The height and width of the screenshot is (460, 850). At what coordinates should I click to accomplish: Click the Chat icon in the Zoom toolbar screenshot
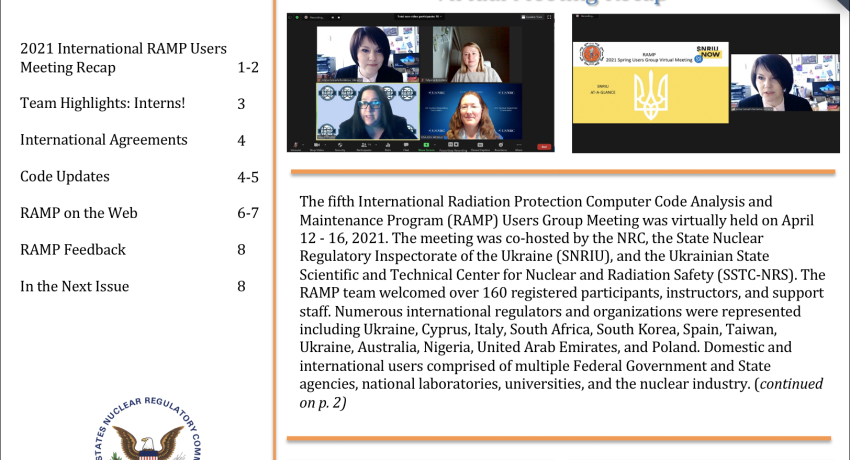click(x=405, y=145)
